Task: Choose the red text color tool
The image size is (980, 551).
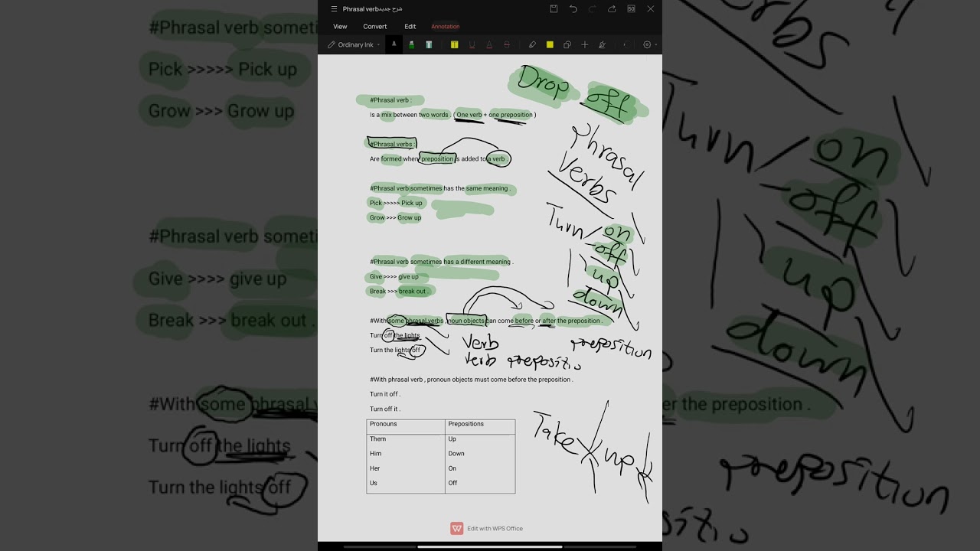Action: click(x=489, y=44)
